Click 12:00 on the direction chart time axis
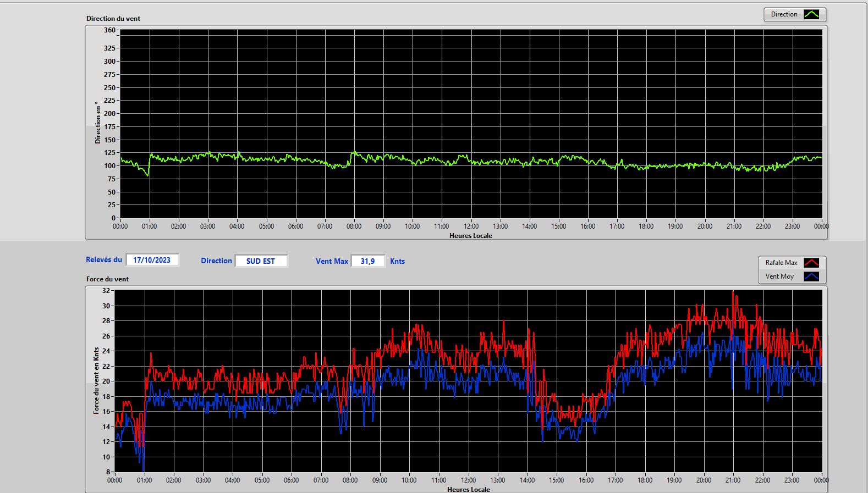The width and height of the screenshot is (868, 493). tap(471, 226)
